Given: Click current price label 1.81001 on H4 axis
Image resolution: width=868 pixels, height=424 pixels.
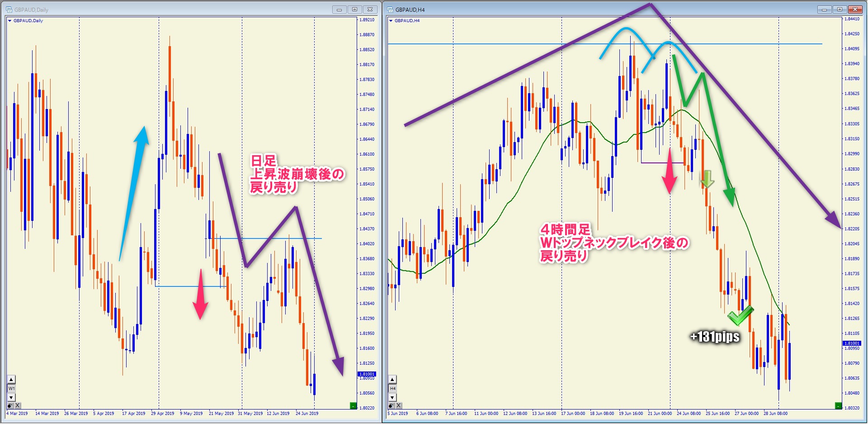Looking at the screenshot, I should (x=852, y=343).
